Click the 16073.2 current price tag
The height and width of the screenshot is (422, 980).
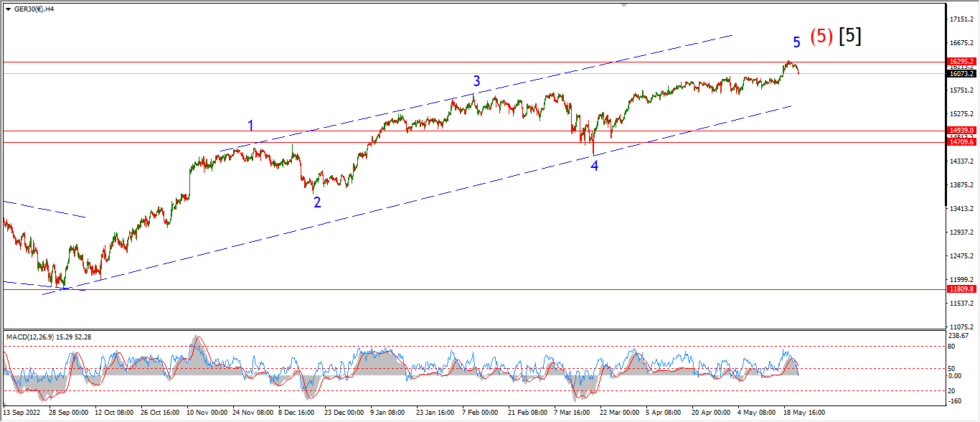[961, 73]
